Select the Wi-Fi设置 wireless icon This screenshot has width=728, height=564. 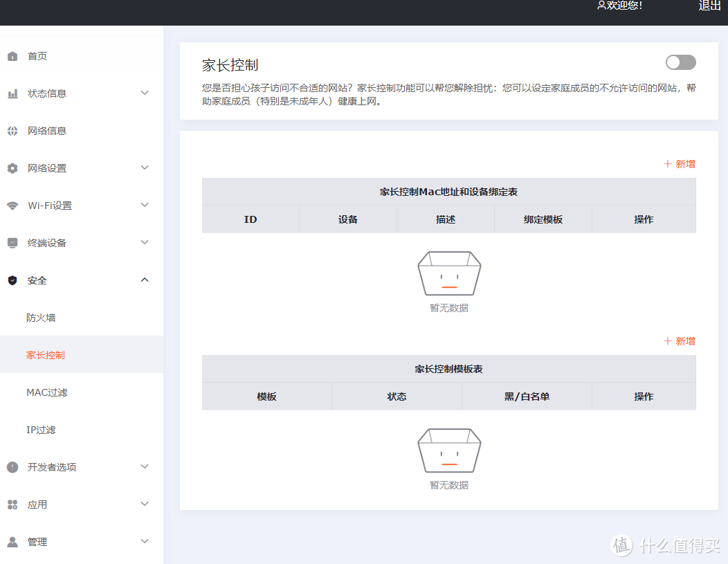tap(12, 205)
